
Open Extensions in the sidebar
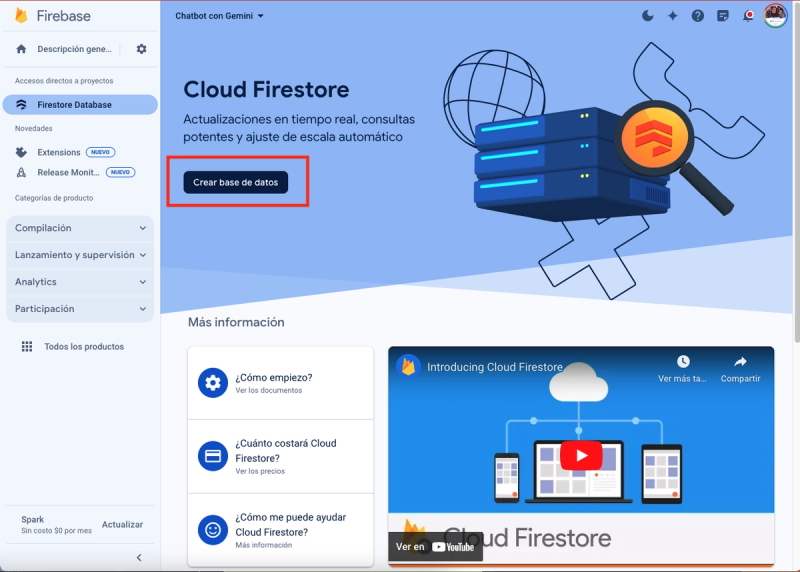59,152
